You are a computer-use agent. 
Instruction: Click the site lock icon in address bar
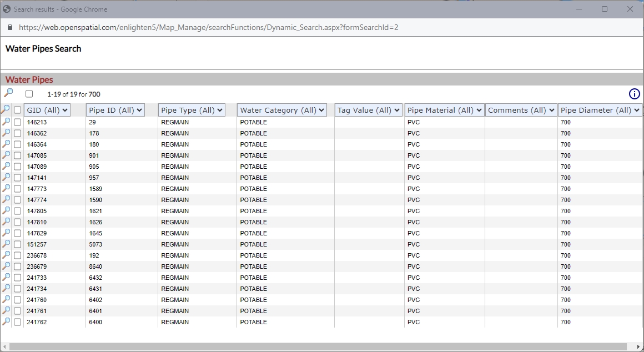click(9, 27)
